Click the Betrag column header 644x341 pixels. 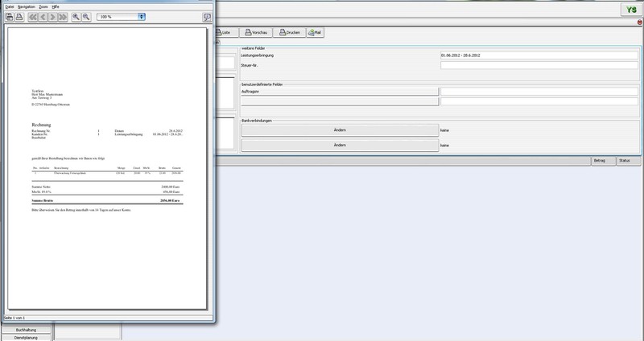pyautogui.click(x=603, y=161)
